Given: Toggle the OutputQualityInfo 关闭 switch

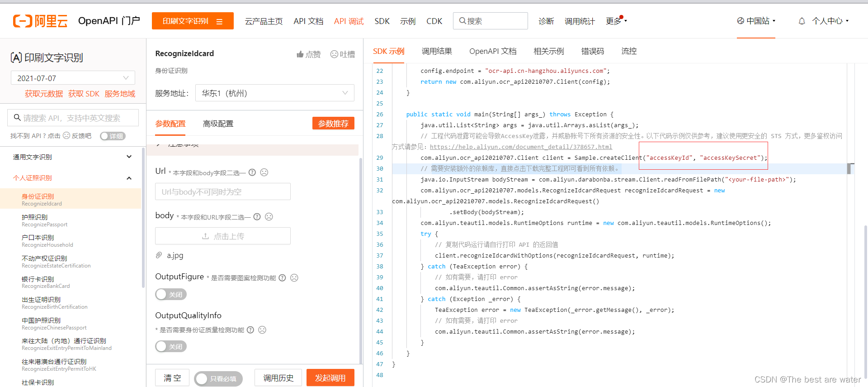Looking at the screenshot, I should click(x=171, y=347).
